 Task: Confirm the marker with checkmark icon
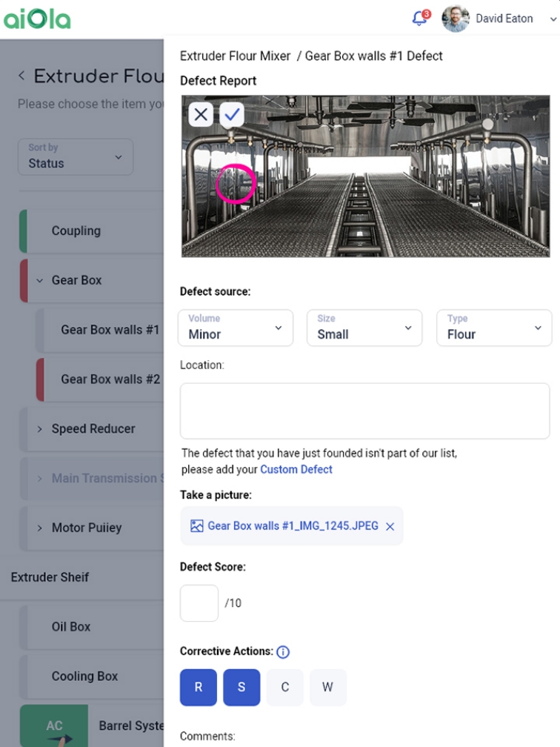232,114
